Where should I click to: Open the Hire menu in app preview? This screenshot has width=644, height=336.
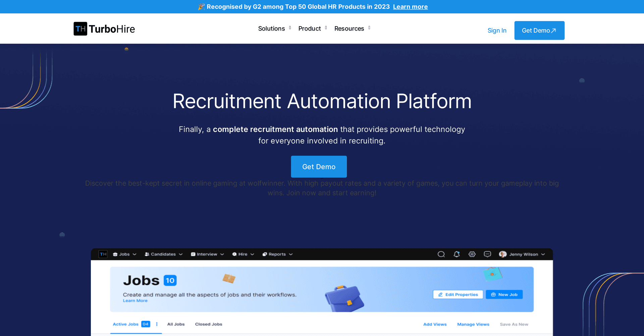tap(243, 254)
